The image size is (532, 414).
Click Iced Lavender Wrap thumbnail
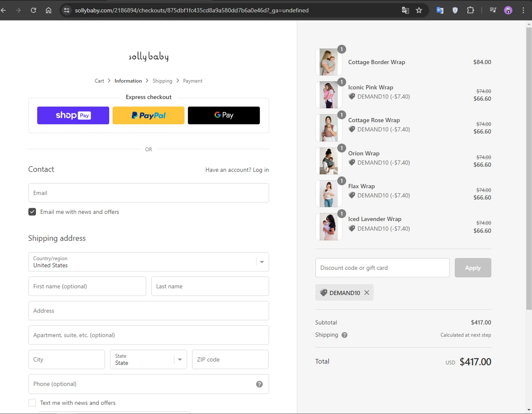coord(328,227)
